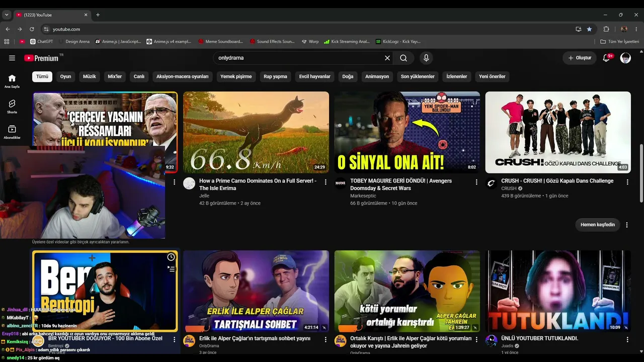Play the 66.8 Km/h dinosaur thumbnail
This screenshot has width=644, height=362.
pos(256,132)
